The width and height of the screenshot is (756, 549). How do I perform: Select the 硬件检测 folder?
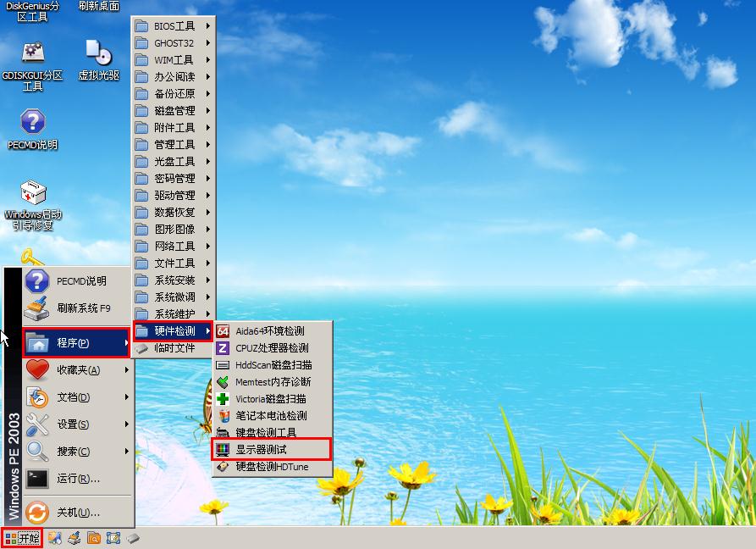[x=173, y=331]
